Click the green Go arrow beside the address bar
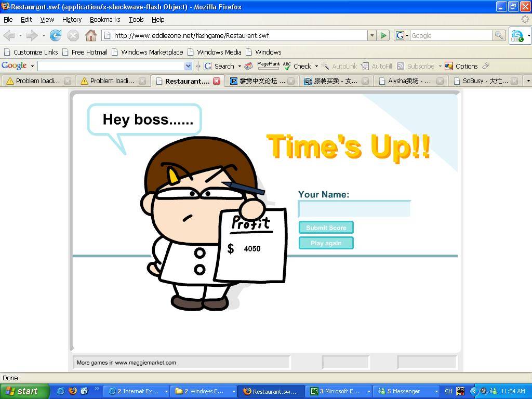532x399 pixels. tap(383, 35)
